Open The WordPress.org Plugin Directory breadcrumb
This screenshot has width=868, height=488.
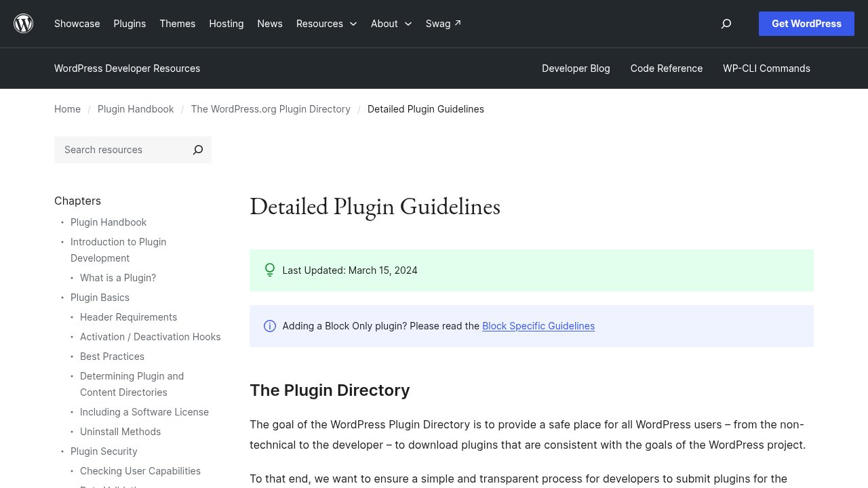(x=271, y=109)
